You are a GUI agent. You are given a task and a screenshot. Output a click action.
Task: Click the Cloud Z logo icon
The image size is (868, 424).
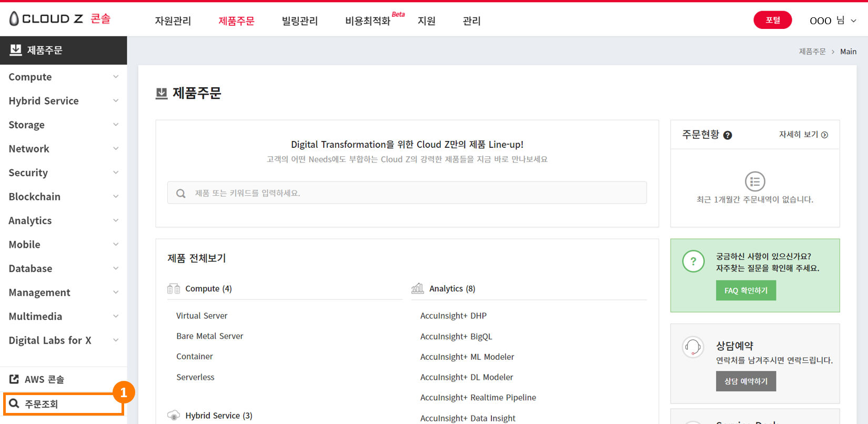coord(14,18)
